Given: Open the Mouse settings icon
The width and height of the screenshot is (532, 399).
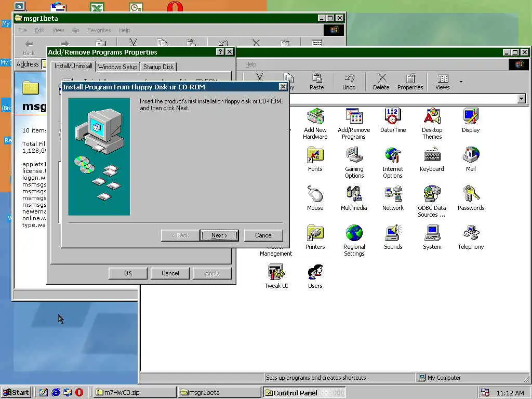Looking at the screenshot, I should click(x=315, y=198).
